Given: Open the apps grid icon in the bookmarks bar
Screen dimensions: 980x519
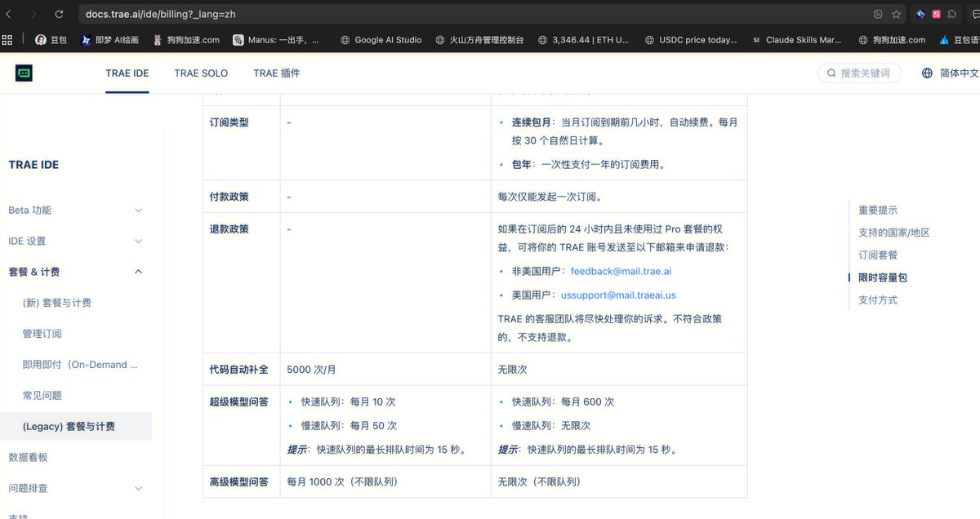Looking at the screenshot, I should [7, 39].
